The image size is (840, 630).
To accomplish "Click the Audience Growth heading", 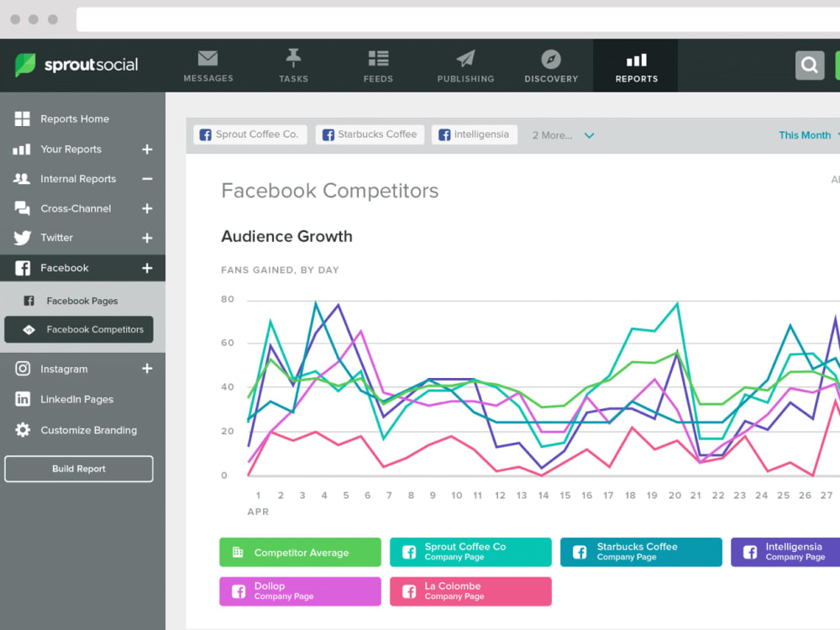I will click(x=286, y=236).
